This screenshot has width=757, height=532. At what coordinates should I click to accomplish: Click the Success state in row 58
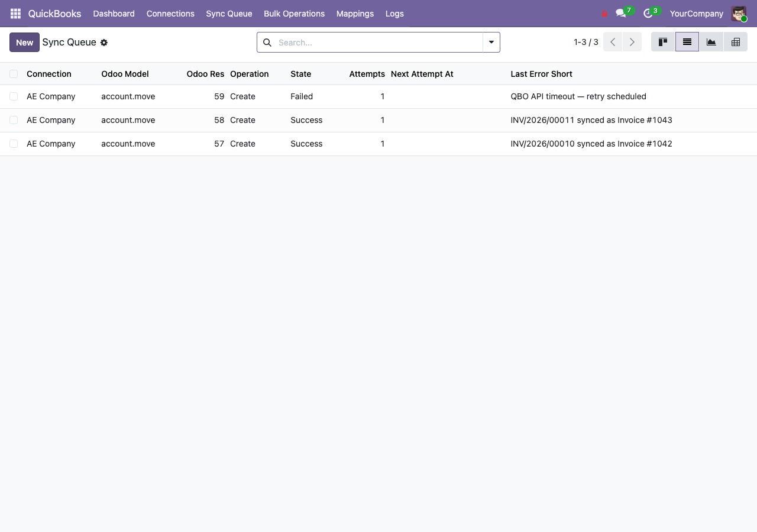306,120
